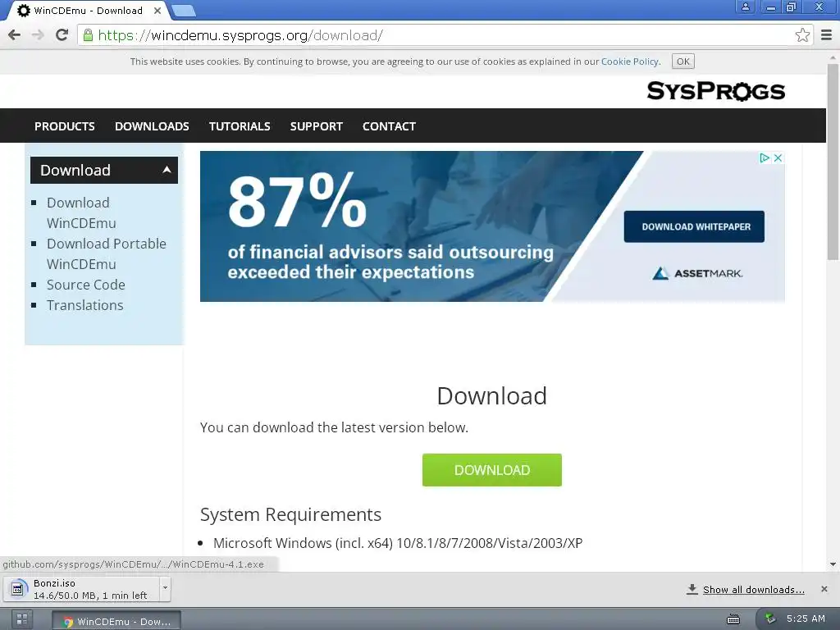Open a new browser tab

pos(183,10)
